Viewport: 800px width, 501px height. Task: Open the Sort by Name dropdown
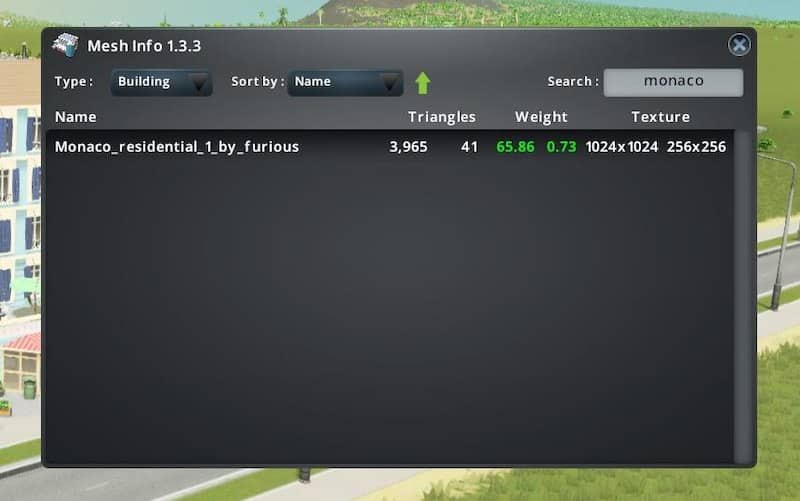[x=345, y=82]
